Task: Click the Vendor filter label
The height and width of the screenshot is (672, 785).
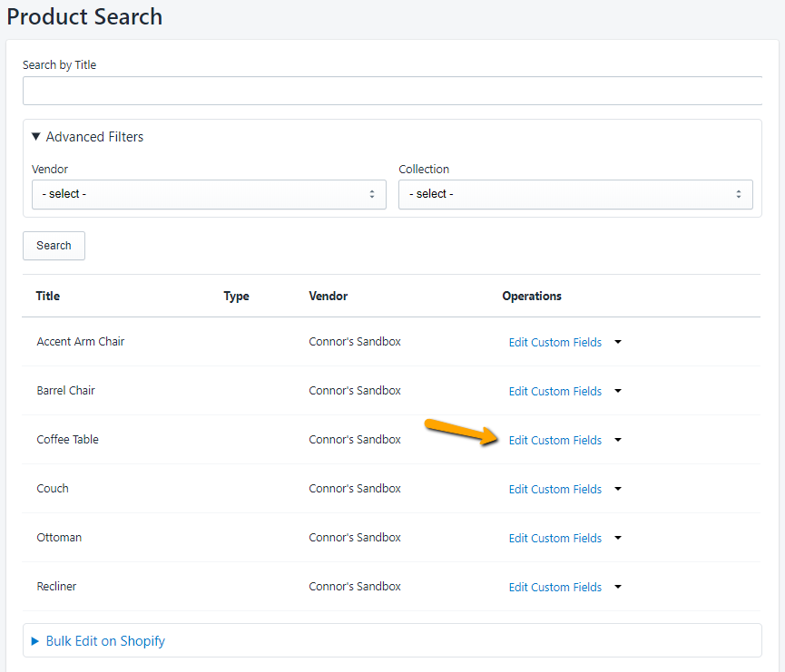Action: point(50,169)
